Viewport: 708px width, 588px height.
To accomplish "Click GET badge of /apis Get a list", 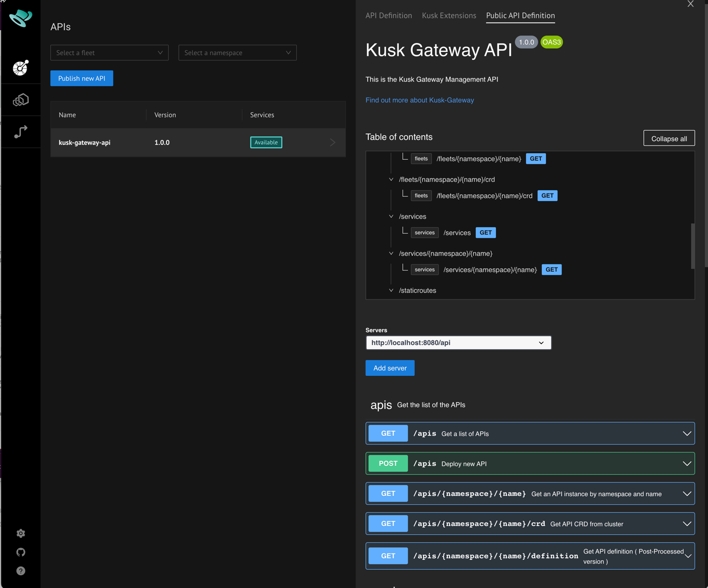I will click(x=388, y=434).
